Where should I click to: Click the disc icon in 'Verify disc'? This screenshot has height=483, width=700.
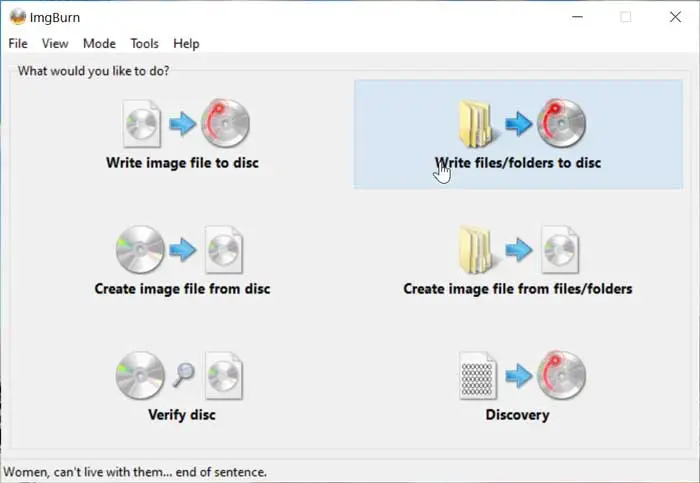140,375
